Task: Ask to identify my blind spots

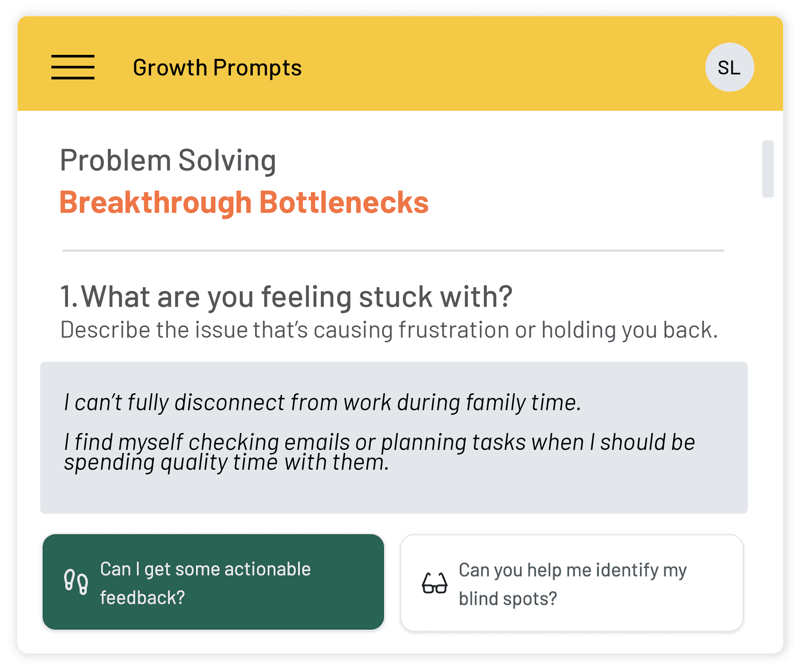Action: click(572, 583)
